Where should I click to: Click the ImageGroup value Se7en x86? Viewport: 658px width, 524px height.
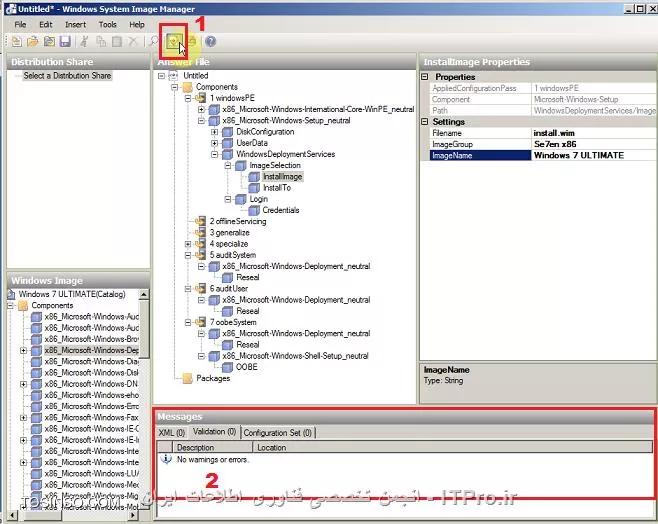click(594, 144)
